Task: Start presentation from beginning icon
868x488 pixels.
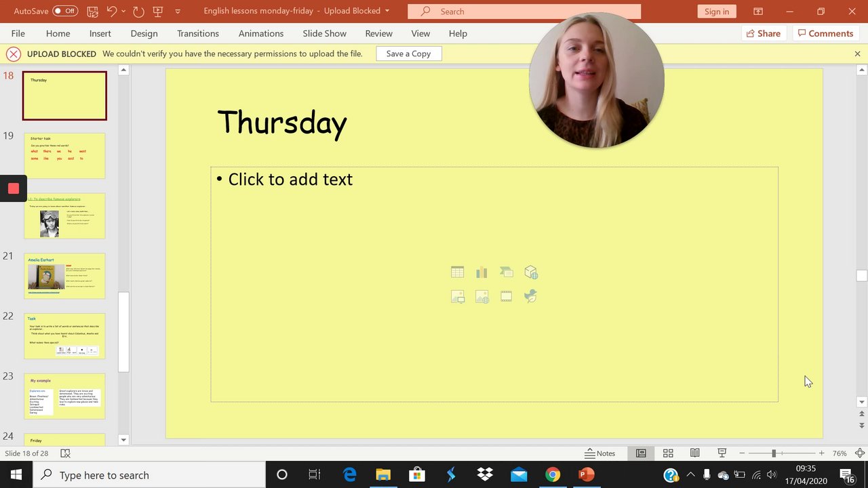Action: (158, 12)
